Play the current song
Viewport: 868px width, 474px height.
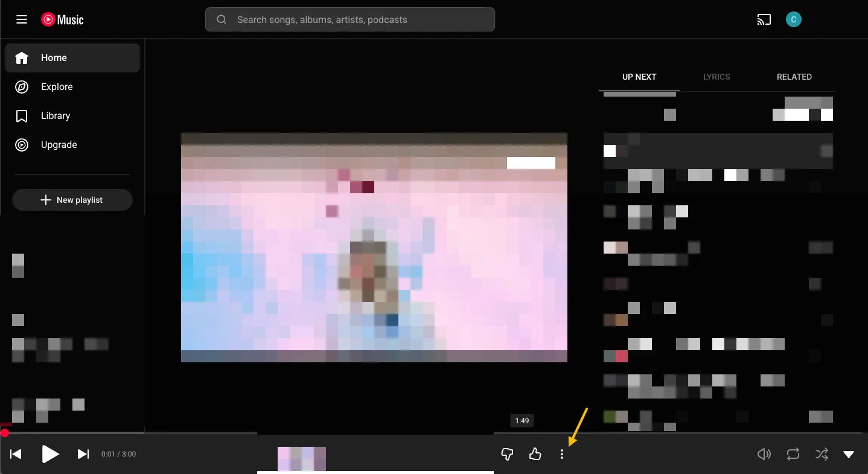click(x=50, y=454)
